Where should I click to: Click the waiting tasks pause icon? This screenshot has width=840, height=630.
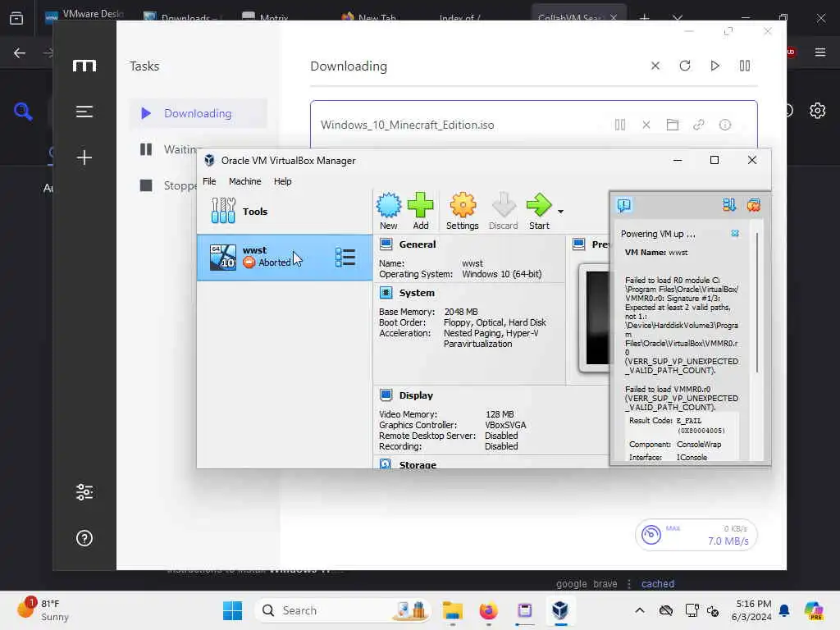pyautogui.click(x=146, y=149)
